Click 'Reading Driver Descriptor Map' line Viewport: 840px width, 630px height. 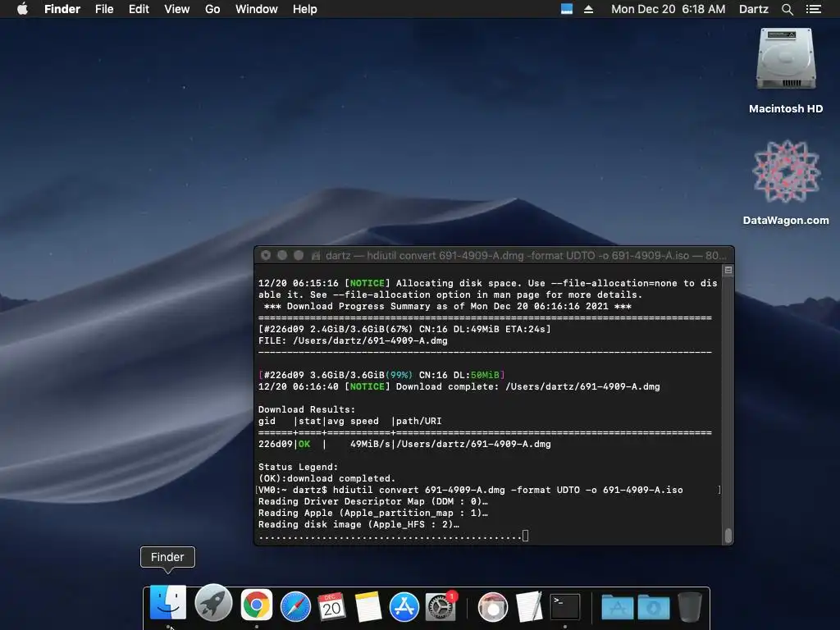pos(373,501)
